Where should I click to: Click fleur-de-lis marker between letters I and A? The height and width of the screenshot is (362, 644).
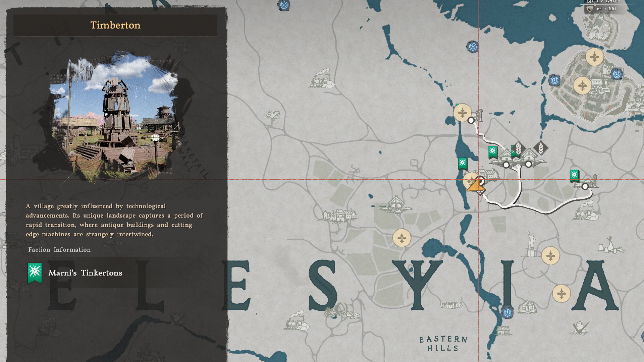click(561, 294)
